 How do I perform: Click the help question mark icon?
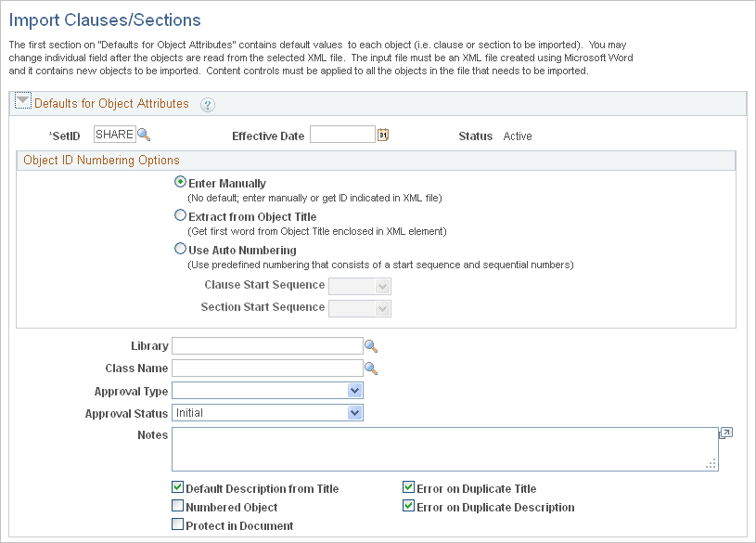coord(208,106)
